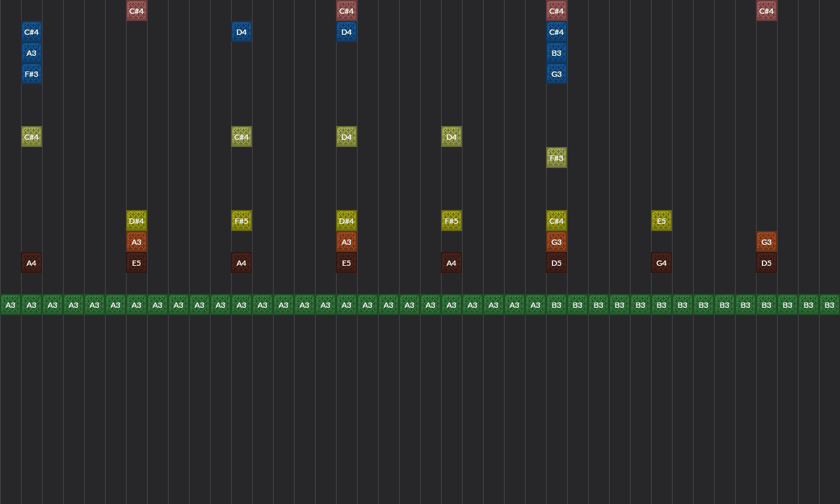Click the last green B3 note in the bottom bassline
840x504 pixels.
(829, 304)
